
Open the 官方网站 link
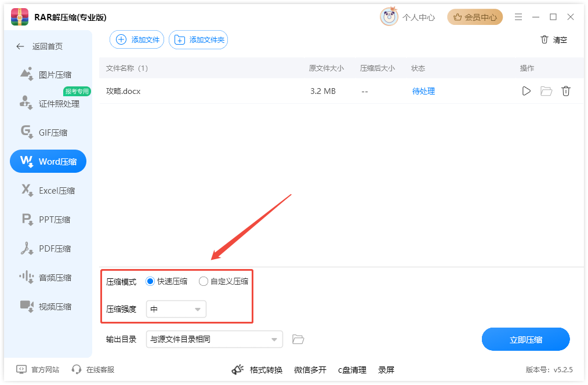pyautogui.click(x=38, y=369)
